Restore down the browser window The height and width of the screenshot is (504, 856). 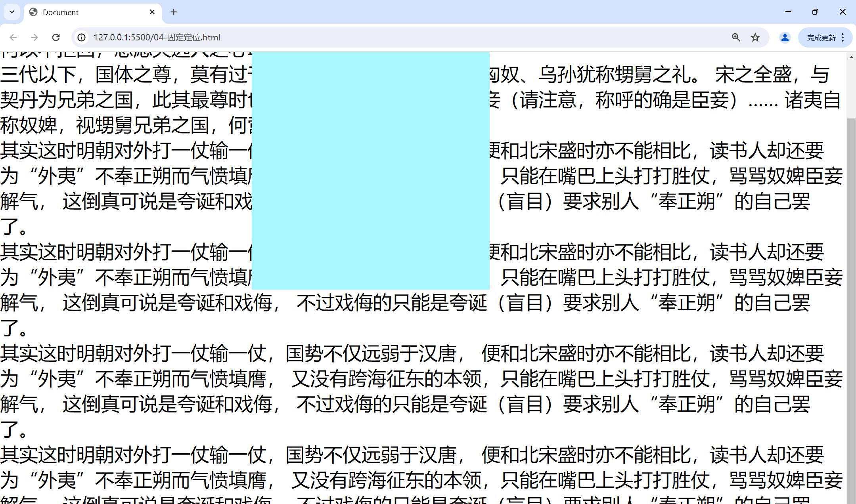(x=815, y=12)
